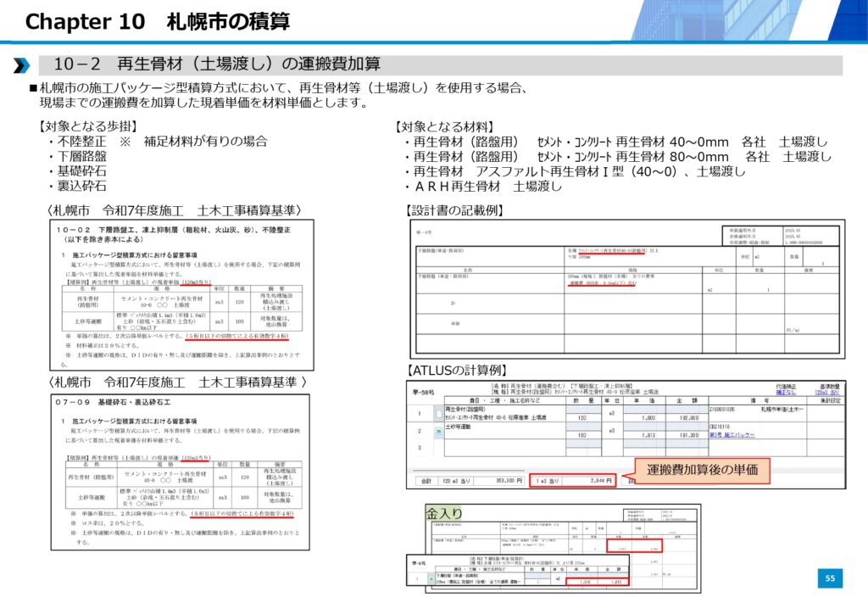Click the unit price cell showing 1,600
The image size is (868, 614).
click(x=646, y=417)
